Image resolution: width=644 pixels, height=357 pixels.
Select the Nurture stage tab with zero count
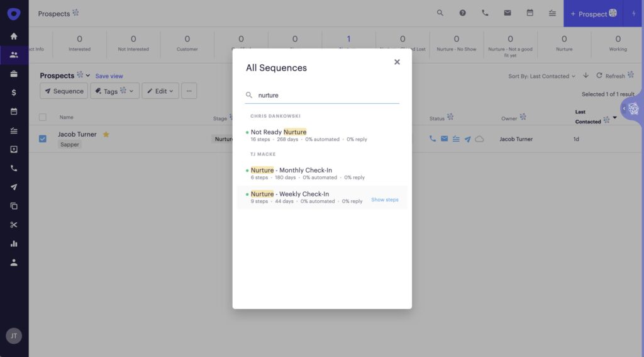[564, 43]
